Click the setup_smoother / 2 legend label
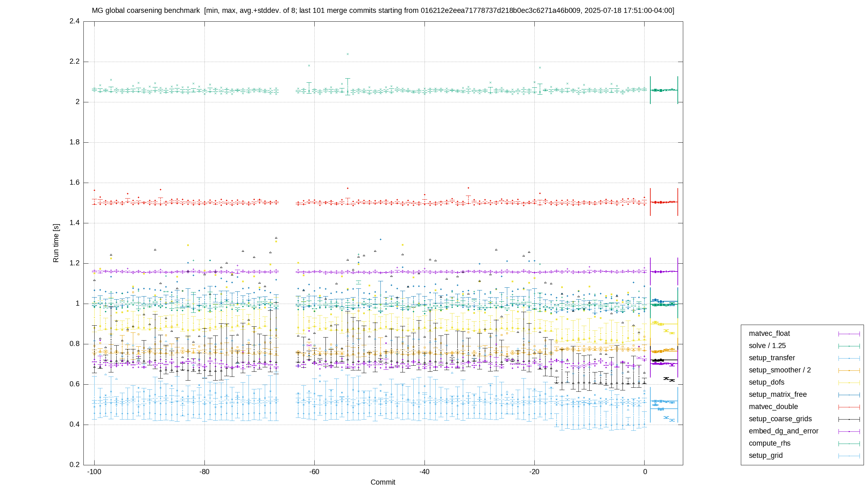This screenshot has width=868, height=488. [x=780, y=370]
